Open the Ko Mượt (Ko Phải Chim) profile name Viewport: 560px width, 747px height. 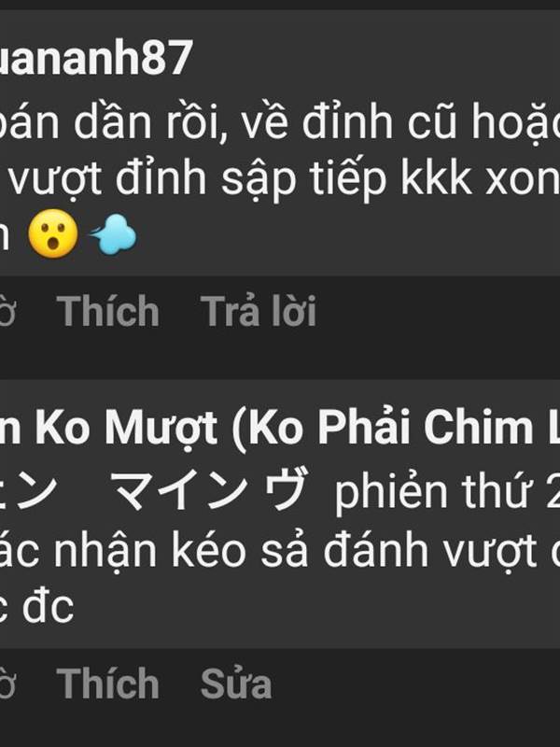(280, 428)
